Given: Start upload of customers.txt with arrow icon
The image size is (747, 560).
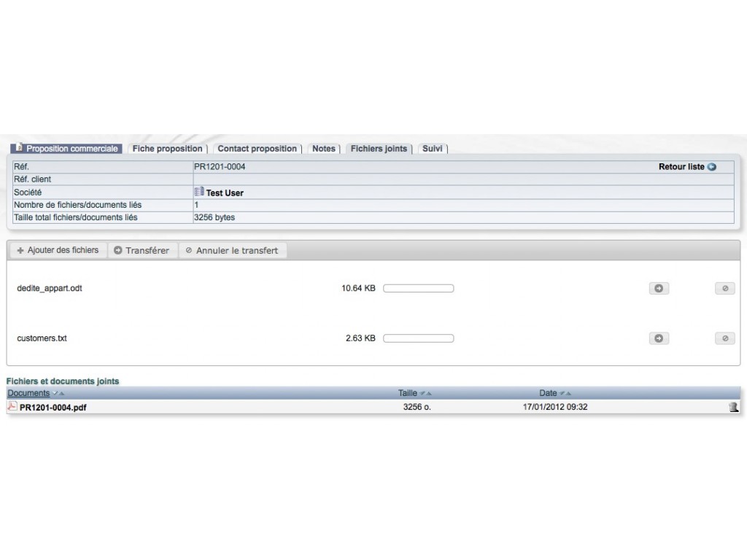Looking at the screenshot, I should point(659,338).
